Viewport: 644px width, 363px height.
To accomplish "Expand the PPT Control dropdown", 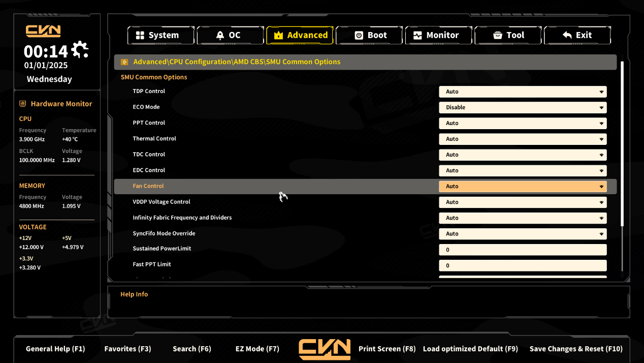I will pos(523,124).
